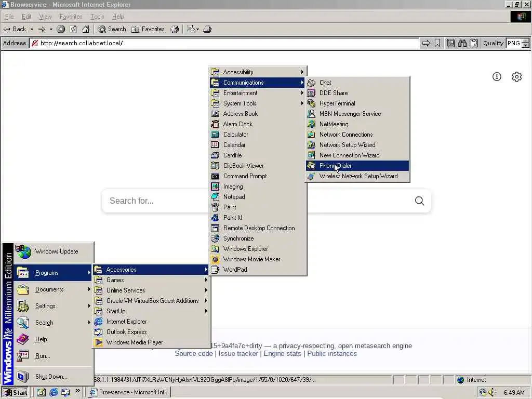Click the Quality PNG stepper
Viewport: 532px width, 399px height.
[525, 43]
